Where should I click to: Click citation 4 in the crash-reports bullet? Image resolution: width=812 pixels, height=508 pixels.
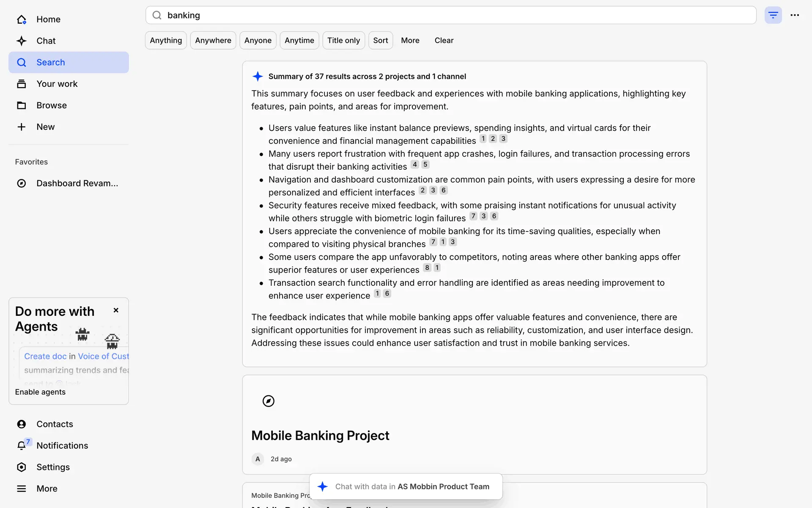point(414,165)
